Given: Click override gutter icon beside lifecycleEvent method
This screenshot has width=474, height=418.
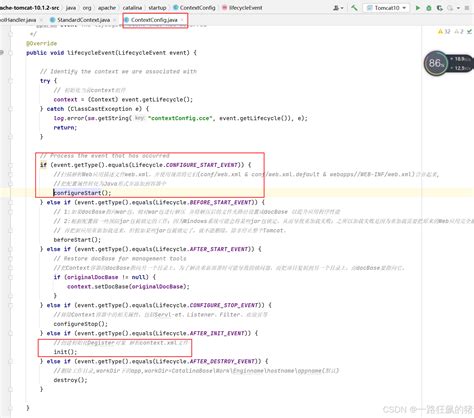Looking at the screenshot, I should coord(2,52).
